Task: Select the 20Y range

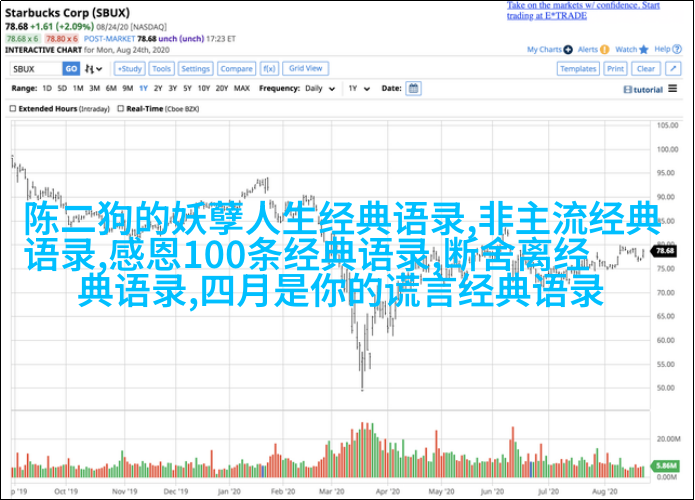Action: pos(222,89)
